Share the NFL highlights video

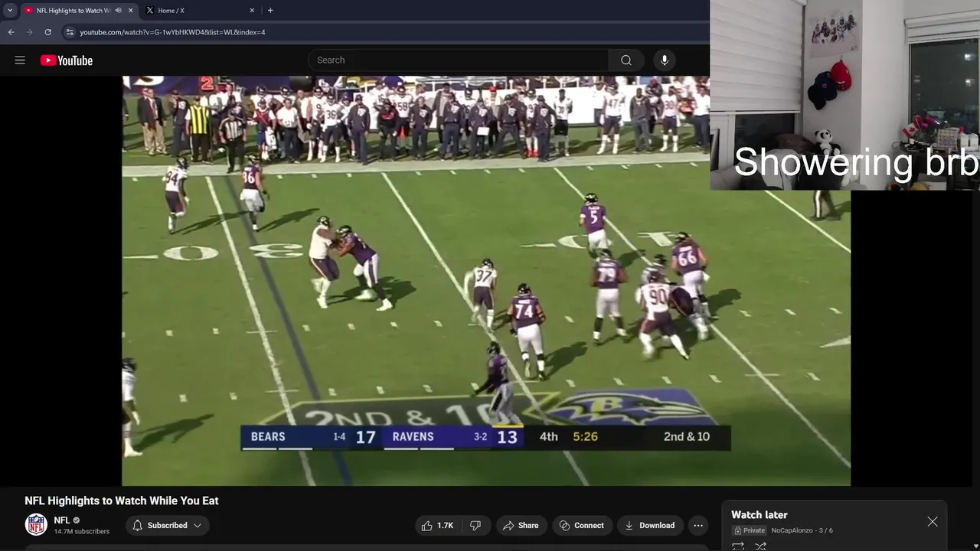click(521, 525)
